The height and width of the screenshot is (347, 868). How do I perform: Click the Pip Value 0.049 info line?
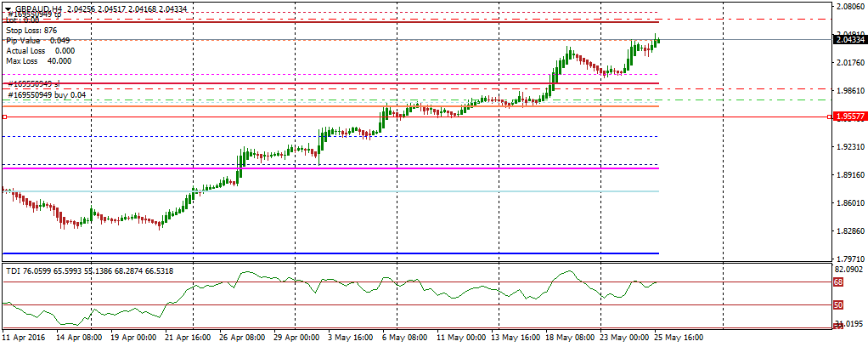click(x=37, y=41)
